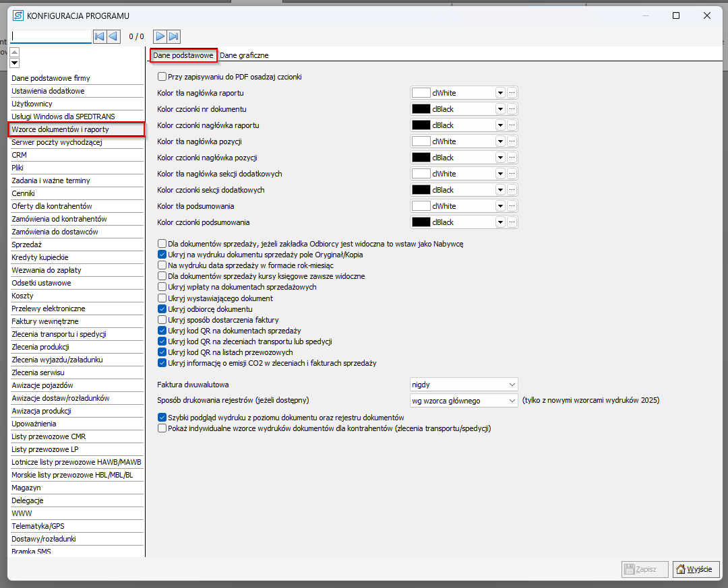728x588 pixels.
Task: Open color picker ellipsis for Kolor czcionki podsumowania
Action: (512, 222)
